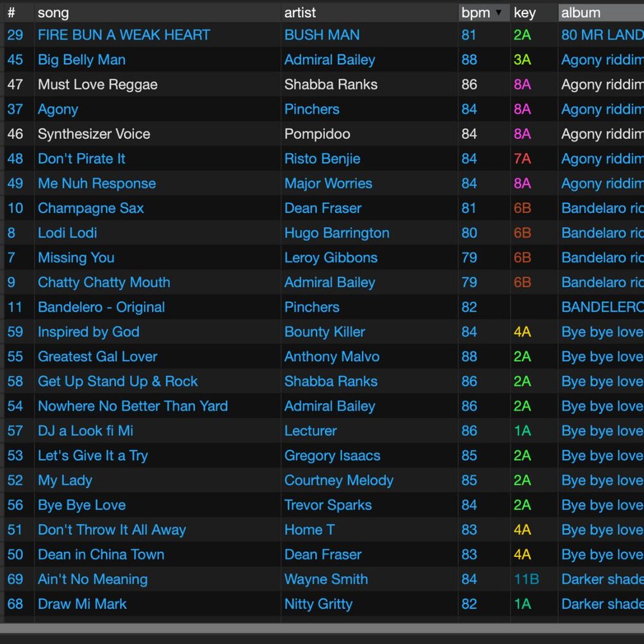Click artist Bounty Killer
This screenshot has height=644, width=644.
point(325,332)
